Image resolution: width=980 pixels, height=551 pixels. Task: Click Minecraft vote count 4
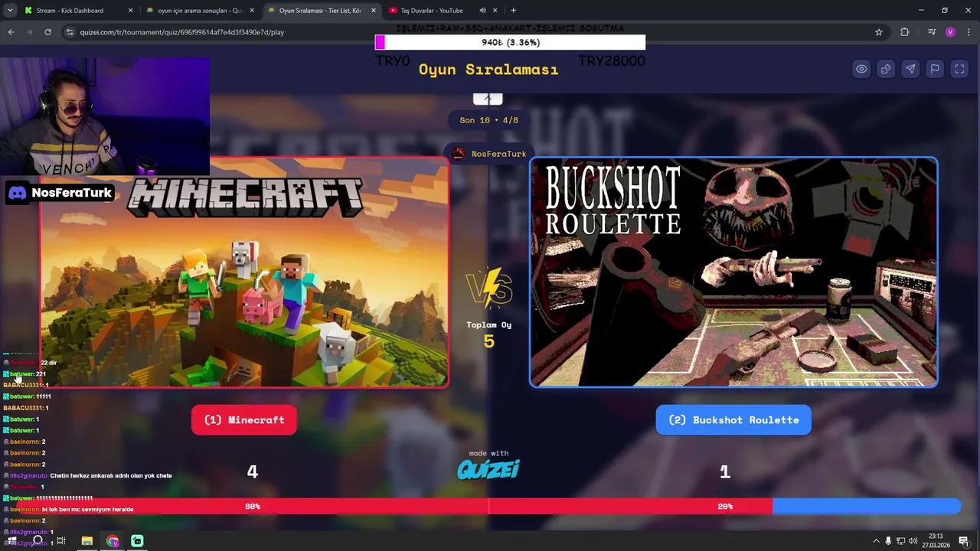coord(253,472)
